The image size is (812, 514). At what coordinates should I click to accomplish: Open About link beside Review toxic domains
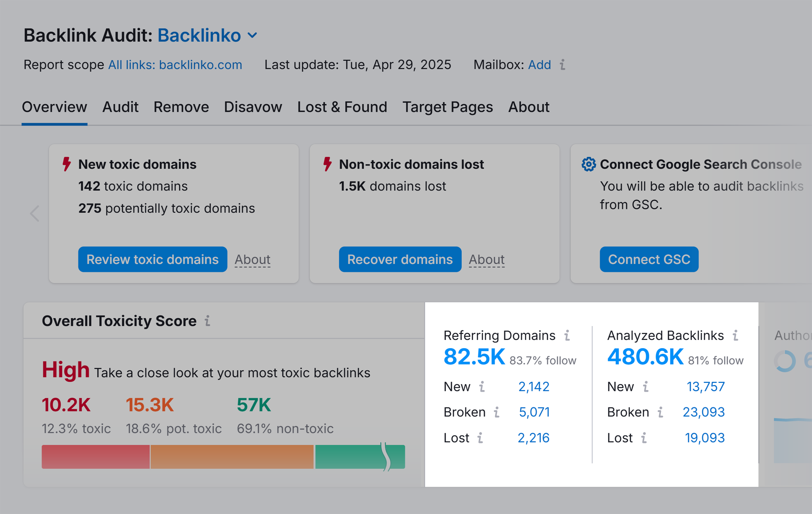253,259
